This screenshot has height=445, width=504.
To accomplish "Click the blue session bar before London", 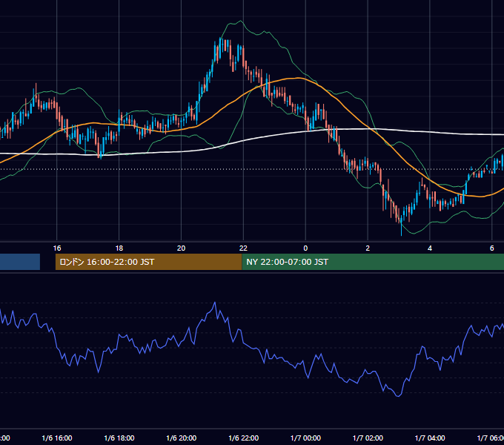I will point(20,262).
